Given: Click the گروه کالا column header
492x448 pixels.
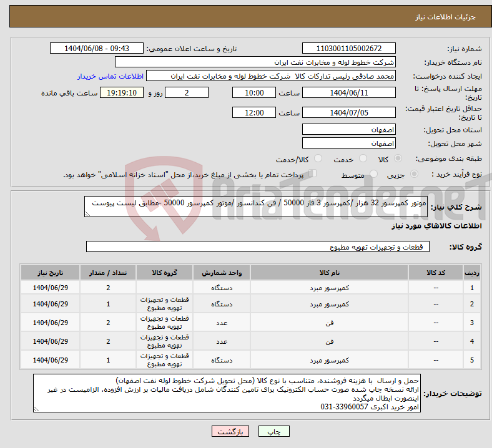Looking at the screenshot, I should coord(164,273).
